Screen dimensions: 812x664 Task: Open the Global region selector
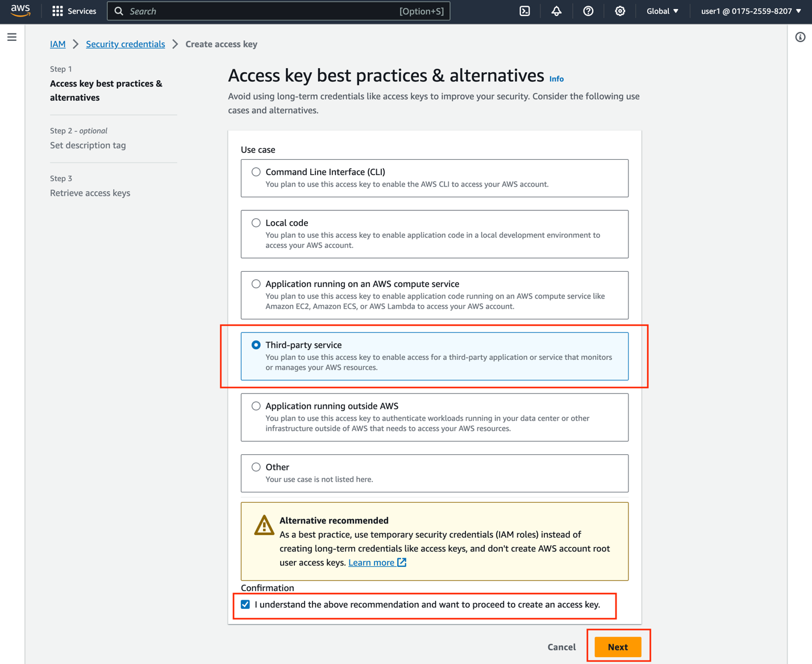tap(661, 11)
